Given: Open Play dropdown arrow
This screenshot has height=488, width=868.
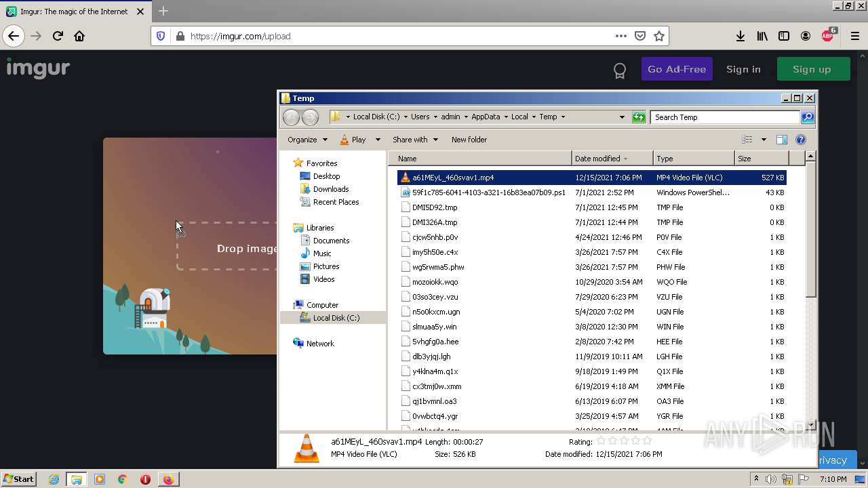Looking at the screenshot, I should 376,140.
